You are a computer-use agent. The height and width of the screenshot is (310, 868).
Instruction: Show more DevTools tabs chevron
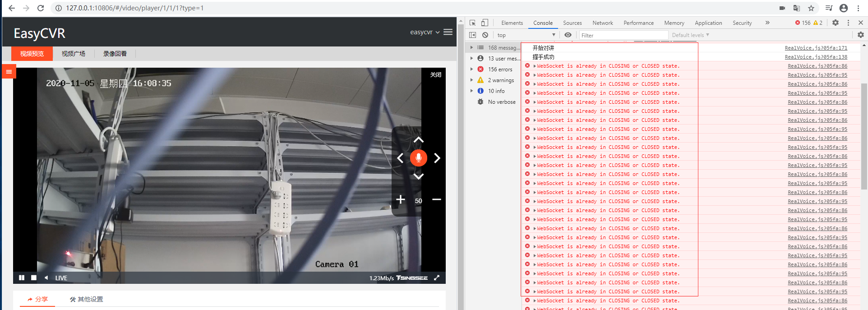click(767, 23)
